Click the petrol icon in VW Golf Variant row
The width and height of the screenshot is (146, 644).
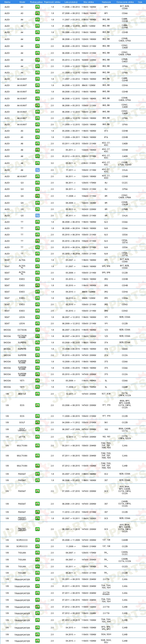tap(38, 430)
